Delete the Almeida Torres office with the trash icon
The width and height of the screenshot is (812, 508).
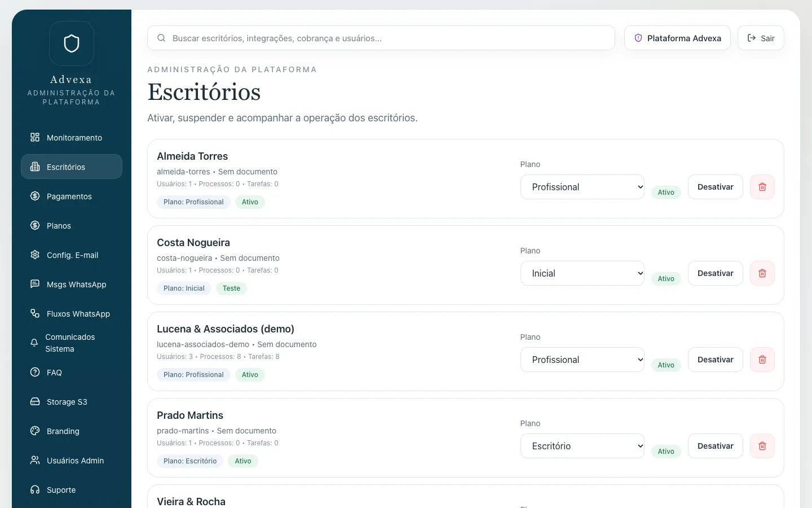[x=762, y=187]
